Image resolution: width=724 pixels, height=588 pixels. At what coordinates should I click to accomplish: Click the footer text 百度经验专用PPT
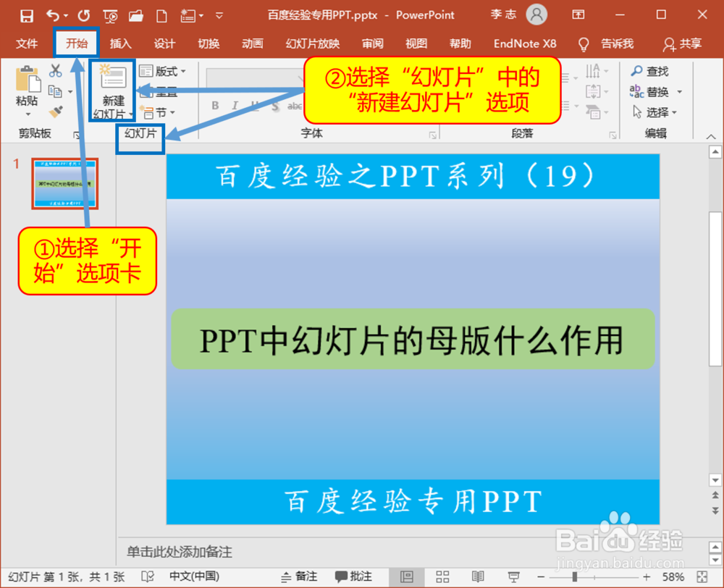413,502
